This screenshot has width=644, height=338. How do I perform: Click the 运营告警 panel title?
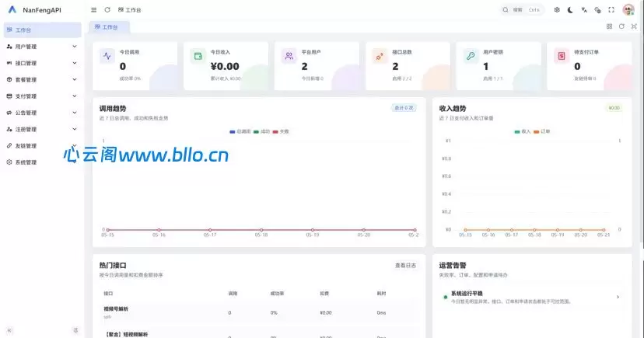click(453, 266)
